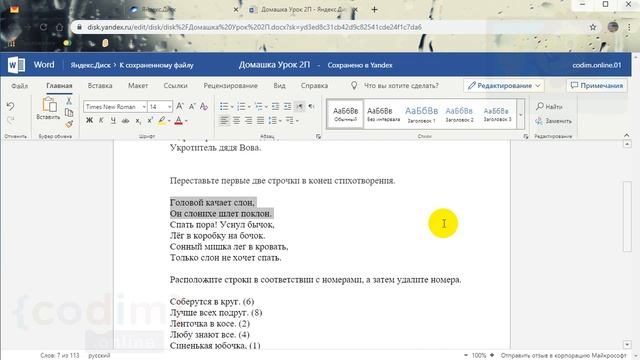
Task: Toggle italic (К) formatting
Action: tap(101, 120)
